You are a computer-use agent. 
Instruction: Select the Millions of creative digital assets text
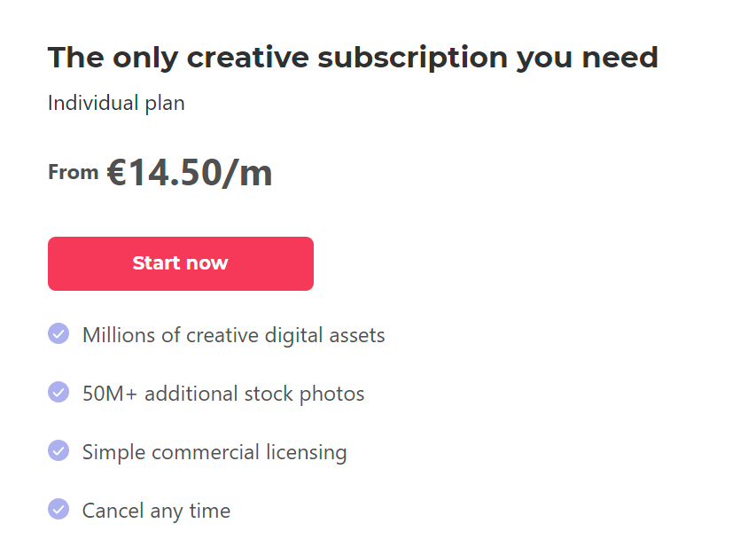[x=233, y=335]
